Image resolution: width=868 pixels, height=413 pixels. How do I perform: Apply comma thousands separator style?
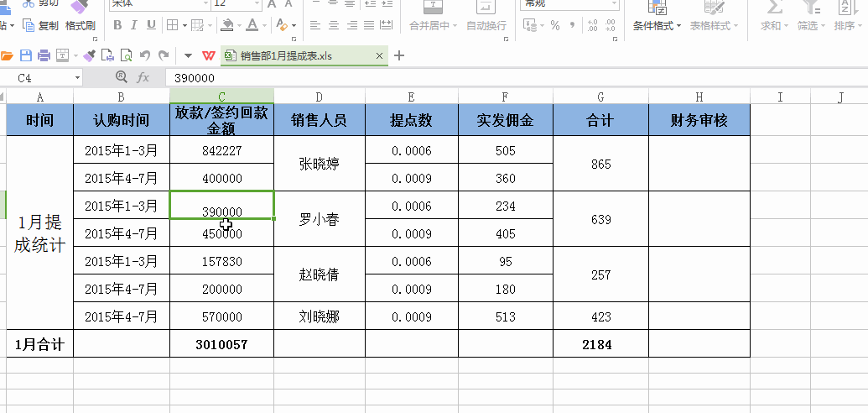click(x=573, y=25)
